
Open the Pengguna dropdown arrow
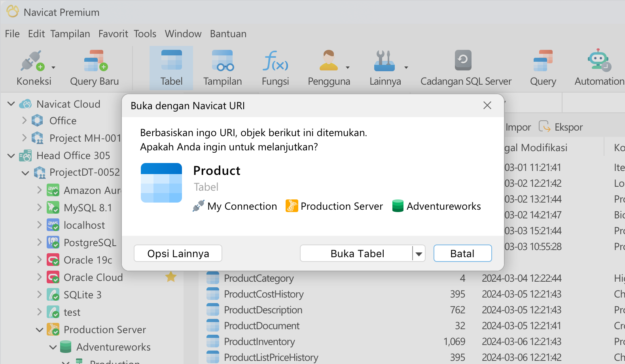point(348,68)
